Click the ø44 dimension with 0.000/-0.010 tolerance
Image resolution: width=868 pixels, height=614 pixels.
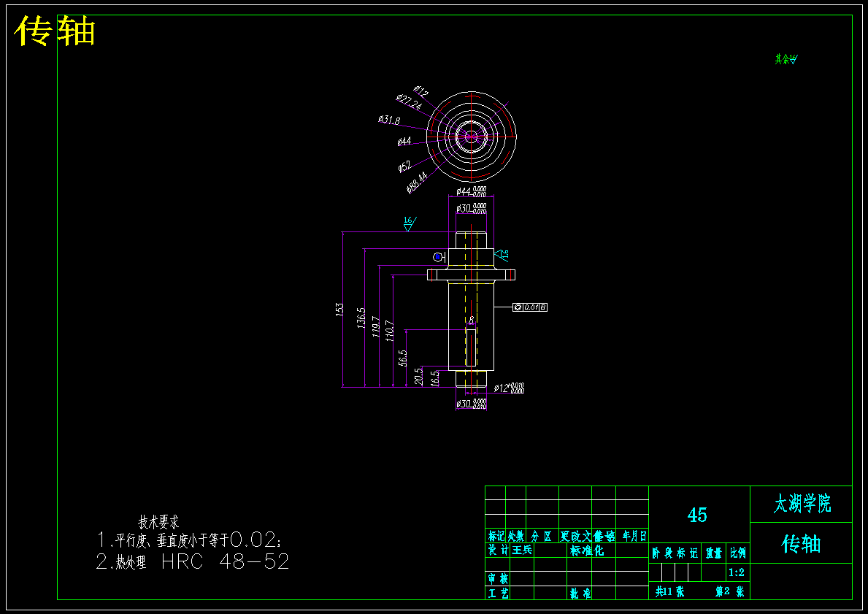(471, 191)
